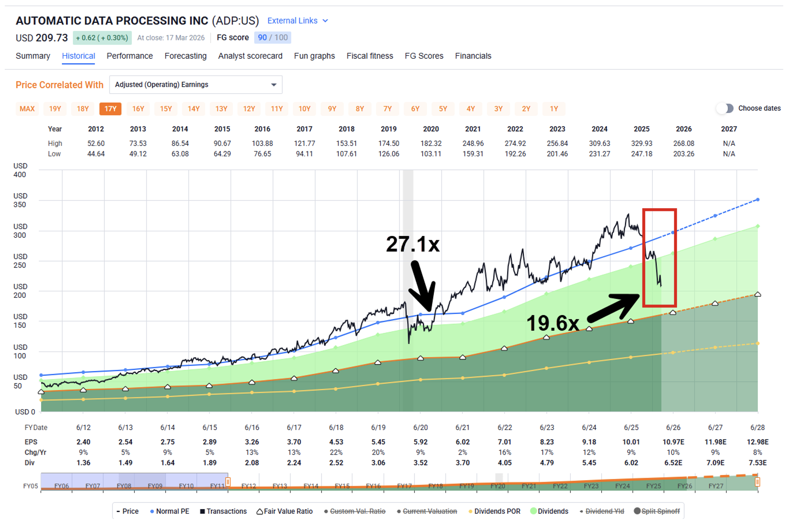Enable Current Valuation legend item
This screenshot has width=786, height=532.
(x=429, y=511)
